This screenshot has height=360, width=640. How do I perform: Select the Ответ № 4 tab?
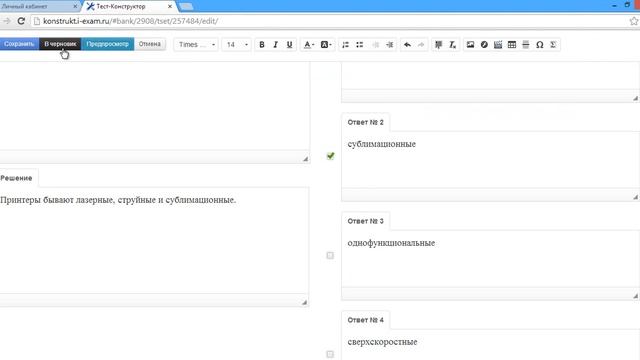(x=365, y=320)
